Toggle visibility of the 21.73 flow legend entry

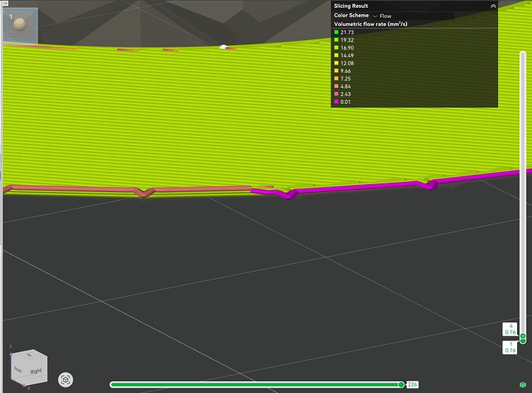[x=344, y=32]
